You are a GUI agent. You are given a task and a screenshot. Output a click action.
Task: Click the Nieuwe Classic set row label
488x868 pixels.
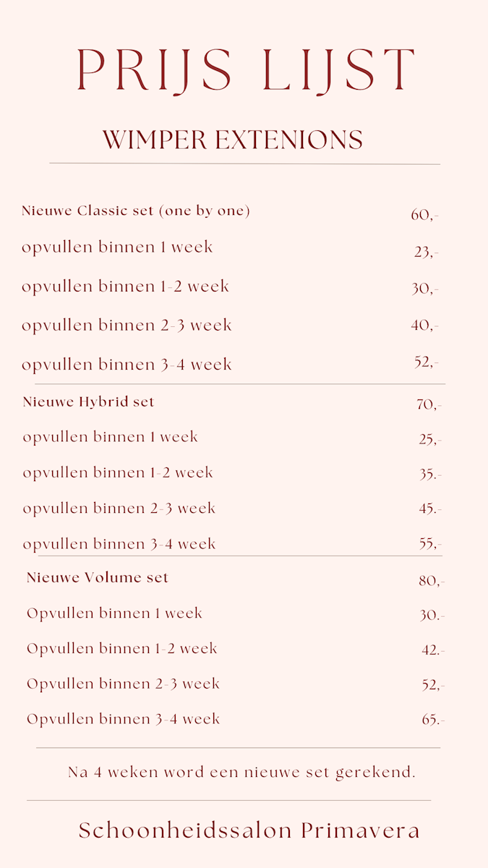[x=136, y=211]
